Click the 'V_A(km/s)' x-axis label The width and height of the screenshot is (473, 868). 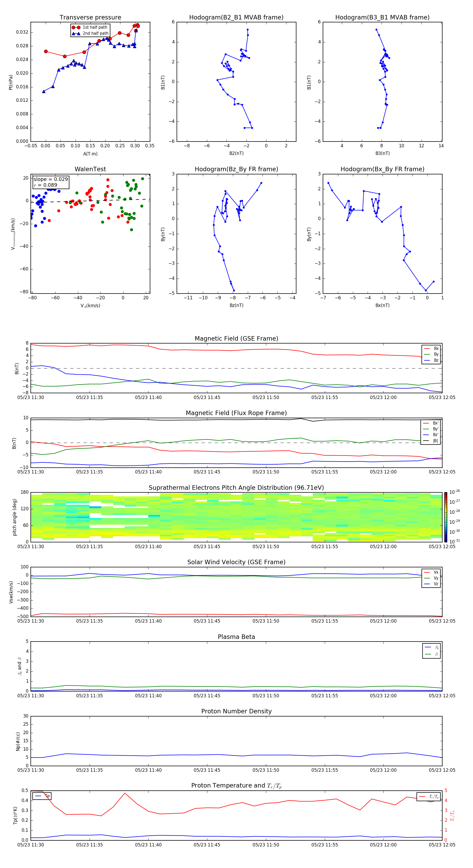90,306
